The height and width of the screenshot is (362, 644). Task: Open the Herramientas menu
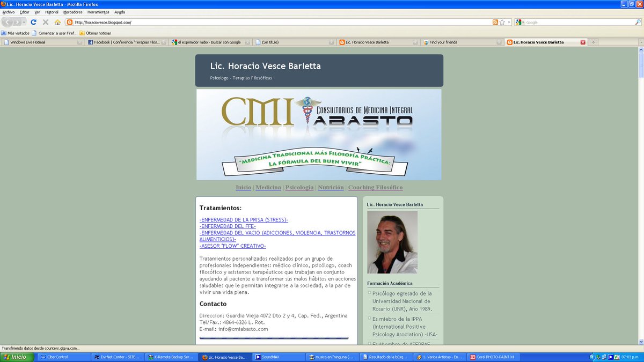(x=99, y=12)
